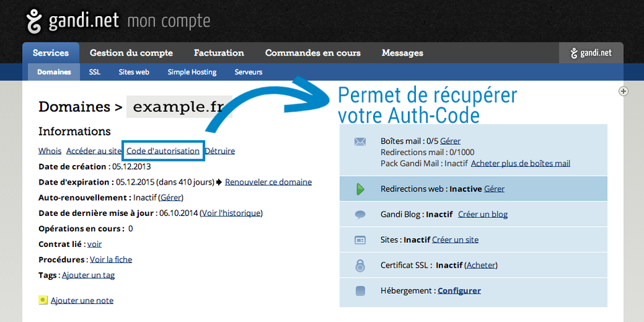Click the Créer un blog link
This screenshot has height=322, width=644.
click(x=482, y=215)
